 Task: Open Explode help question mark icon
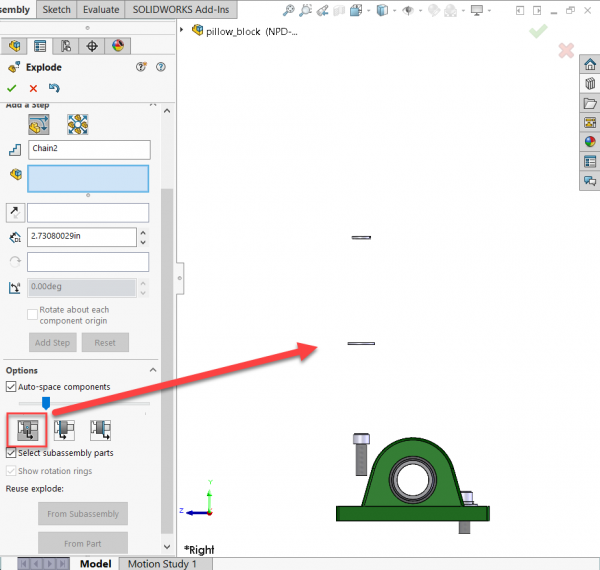coord(141,67)
